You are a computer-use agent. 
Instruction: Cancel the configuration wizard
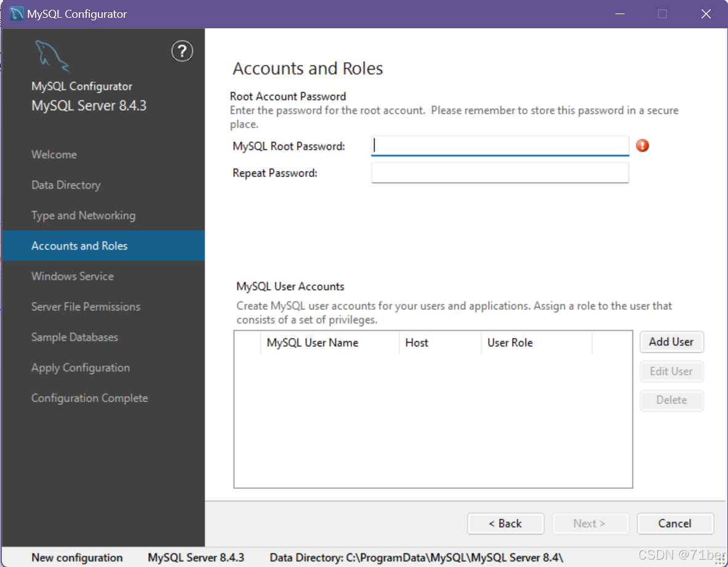click(675, 523)
